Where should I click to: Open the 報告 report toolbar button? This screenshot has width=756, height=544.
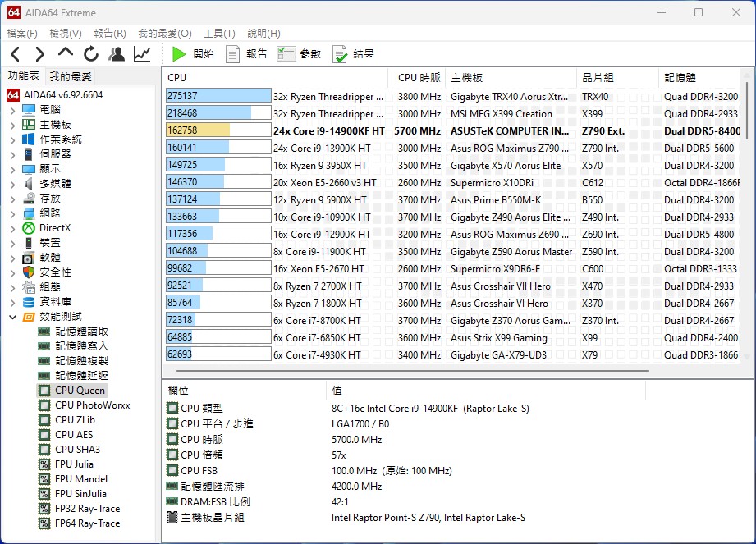(x=246, y=54)
